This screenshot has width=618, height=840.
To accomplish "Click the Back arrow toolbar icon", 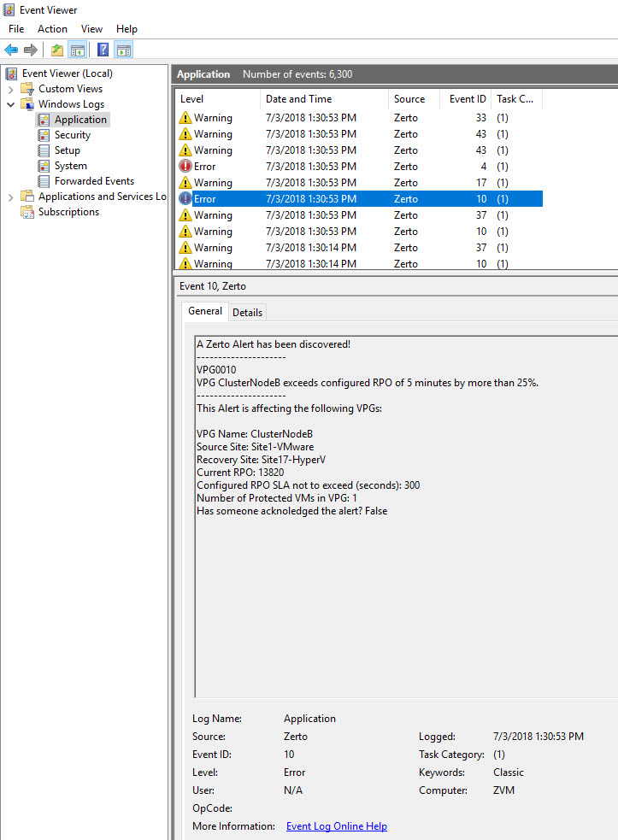I will point(11,50).
